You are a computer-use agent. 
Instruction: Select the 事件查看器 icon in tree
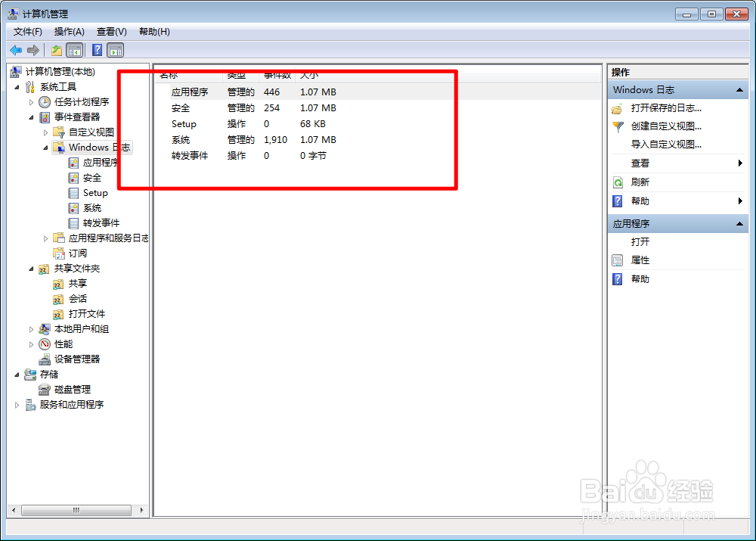[x=45, y=117]
